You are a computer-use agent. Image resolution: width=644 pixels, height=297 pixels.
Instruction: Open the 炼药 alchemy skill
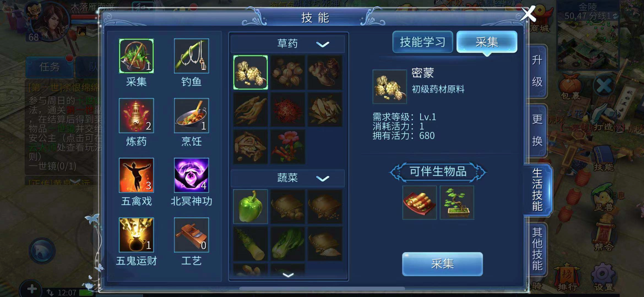click(136, 116)
